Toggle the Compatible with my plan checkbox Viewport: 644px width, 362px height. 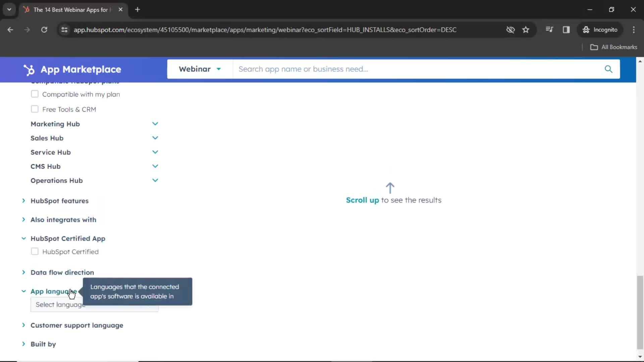coord(35,94)
